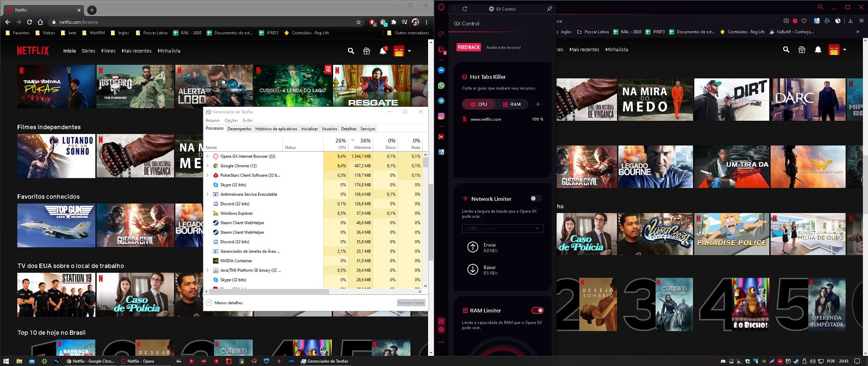
Task: Click Task Manager vertical scrollbar down arrow
Action: (425, 286)
